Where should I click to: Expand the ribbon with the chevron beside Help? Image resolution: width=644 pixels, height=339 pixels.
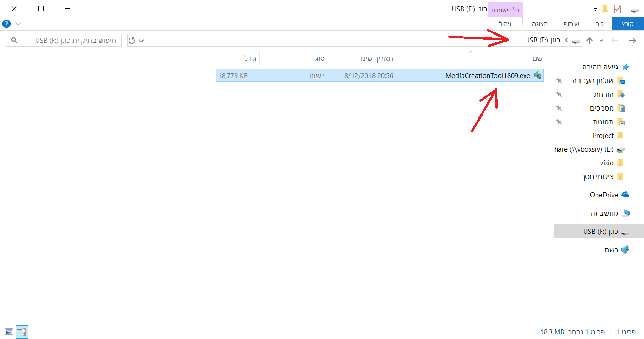[x=18, y=24]
